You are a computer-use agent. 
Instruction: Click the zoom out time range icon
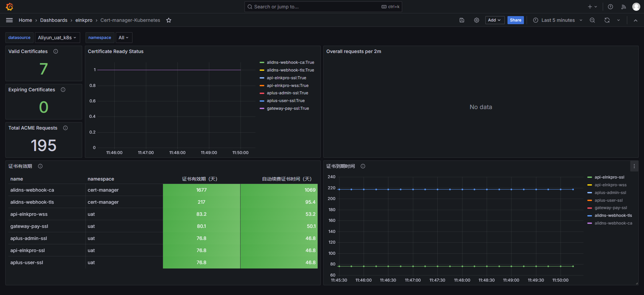pos(592,20)
